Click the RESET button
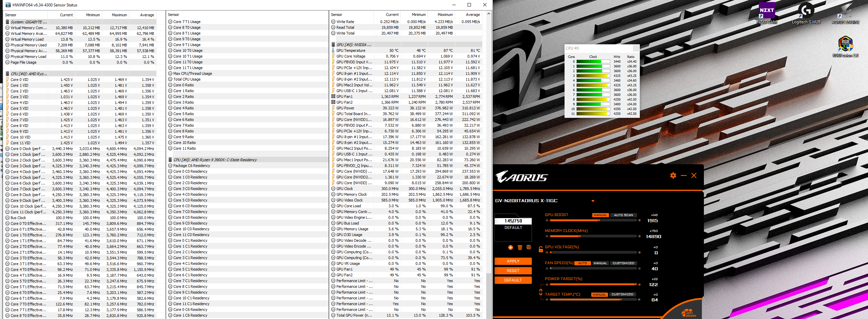This screenshot has height=319, width=868. (x=513, y=271)
